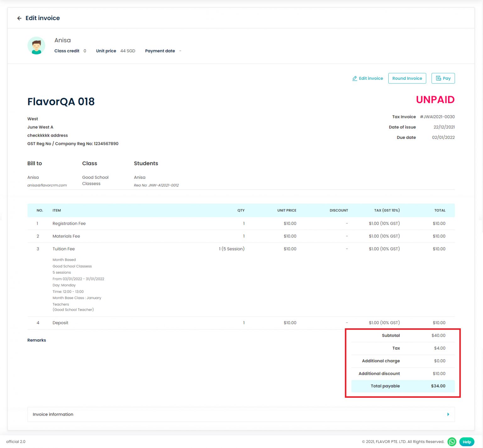Viewport: 483px width, 448px height.
Task: Click Edit invoice text link above the invoice
Action: click(371, 78)
